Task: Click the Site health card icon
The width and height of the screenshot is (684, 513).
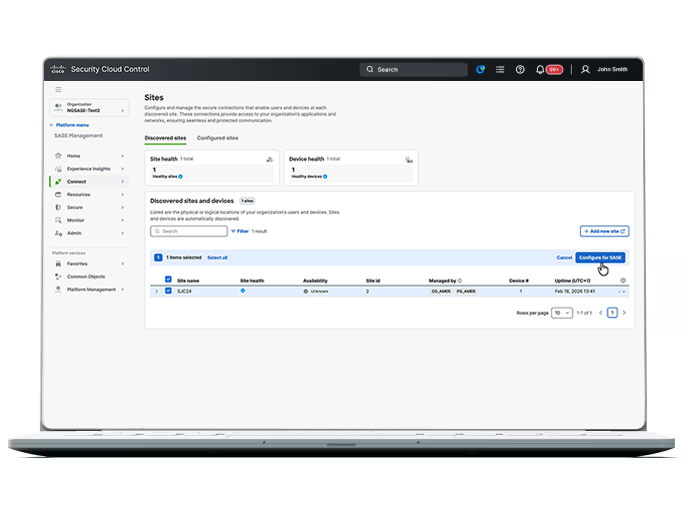Action: pyautogui.click(x=270, y=159)
